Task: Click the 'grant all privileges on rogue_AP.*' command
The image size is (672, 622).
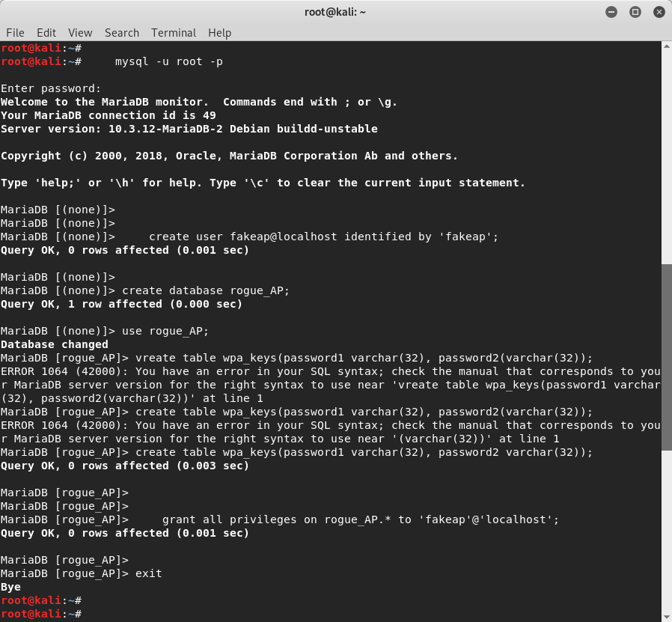Action: coord(361,519)
